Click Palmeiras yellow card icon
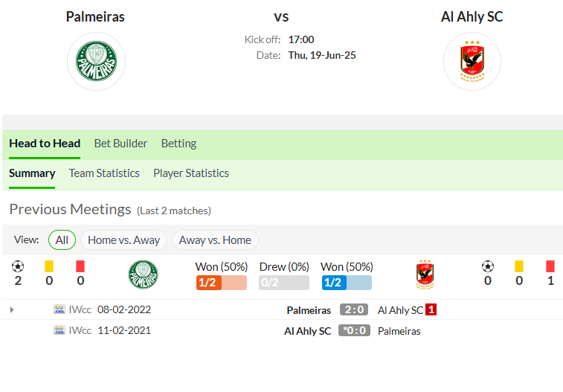Viewport: 563px width, 392px height. [x=49, y=266]
